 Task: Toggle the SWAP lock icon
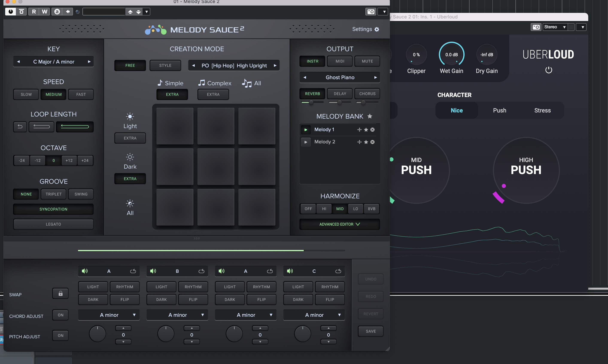click(x=60, y=293)
